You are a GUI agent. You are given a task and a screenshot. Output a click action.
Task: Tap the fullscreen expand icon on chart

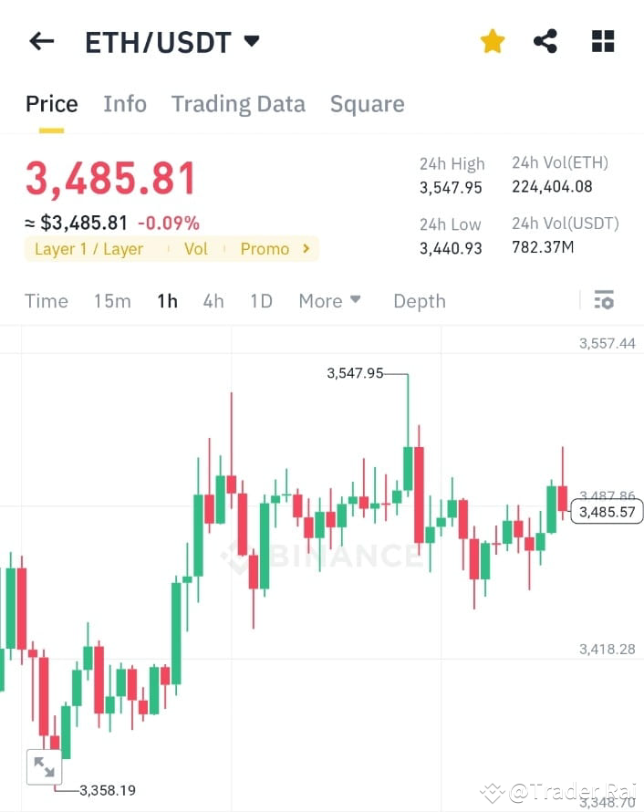(x=44, y=768)
